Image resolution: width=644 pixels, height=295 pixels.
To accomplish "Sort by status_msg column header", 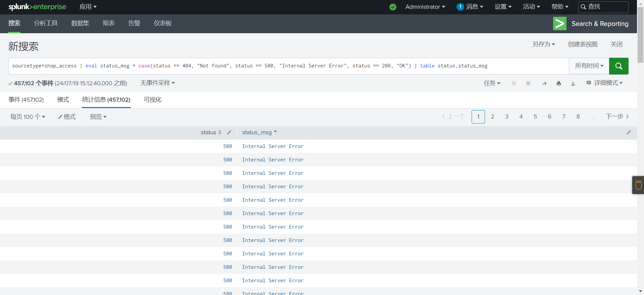I will point(257,133).
